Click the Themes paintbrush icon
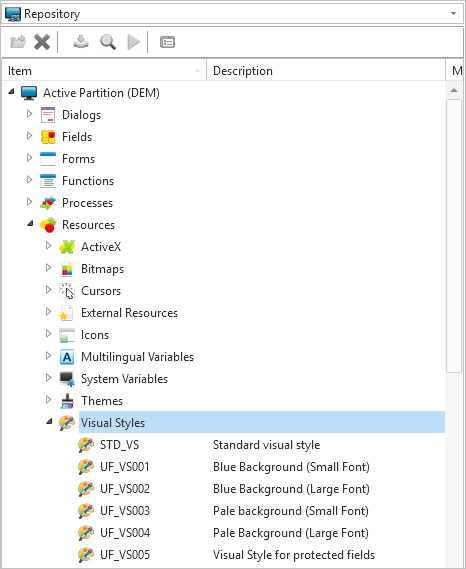This screenshot has width=466, height=569. [x=67, y=401]
